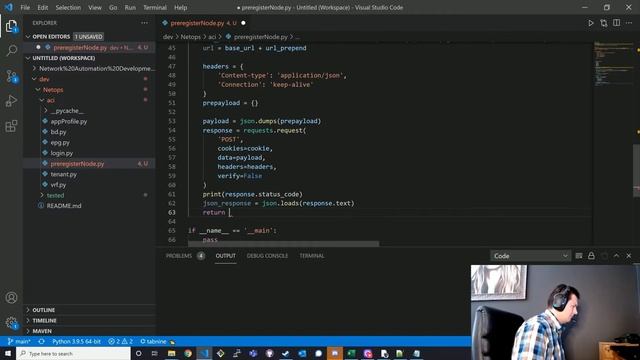Clear the output panel
Screen dimensions: 640x360
coord(579,256)
